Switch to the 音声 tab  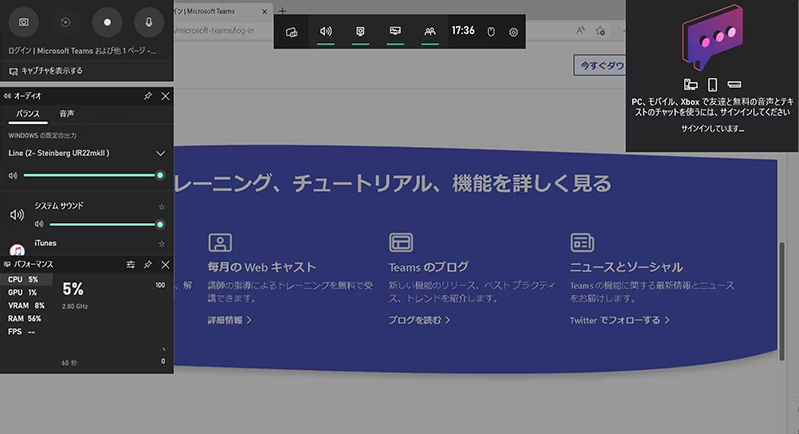click(x=67, y=114)
